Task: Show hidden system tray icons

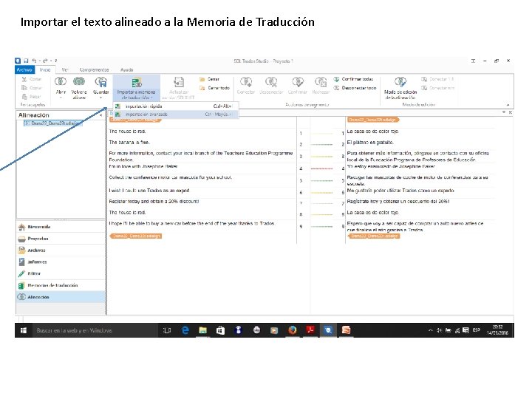Action: (x=430, y=330)
